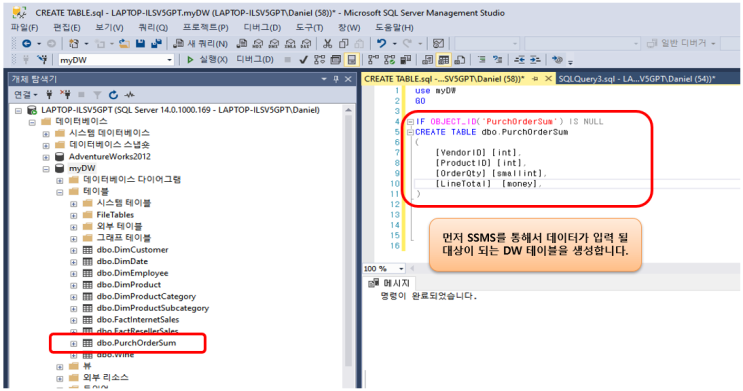
Task: Close the CREATE TABLE.sql tab
Action: (x=548, y=79)
